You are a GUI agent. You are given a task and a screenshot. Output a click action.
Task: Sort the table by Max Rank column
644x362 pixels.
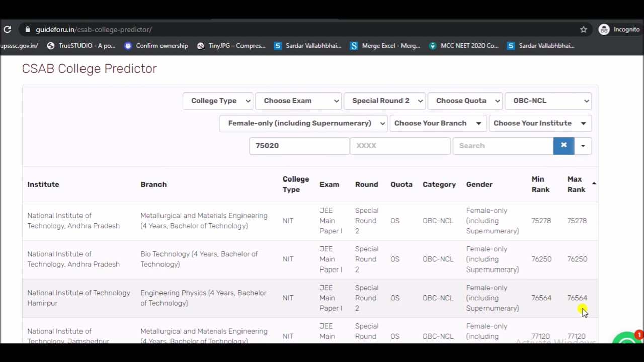click(577, 185)
